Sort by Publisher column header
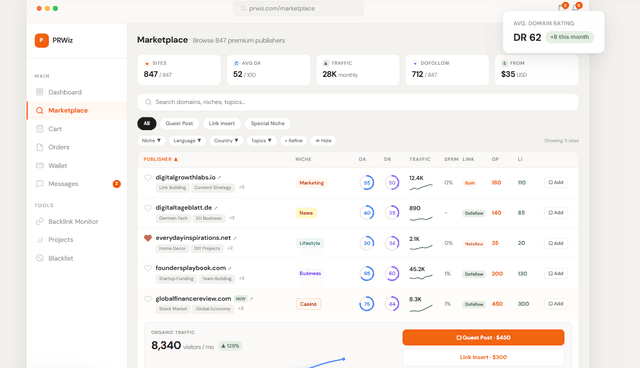The width and height of the screenshot is (640, 368). 160,159
